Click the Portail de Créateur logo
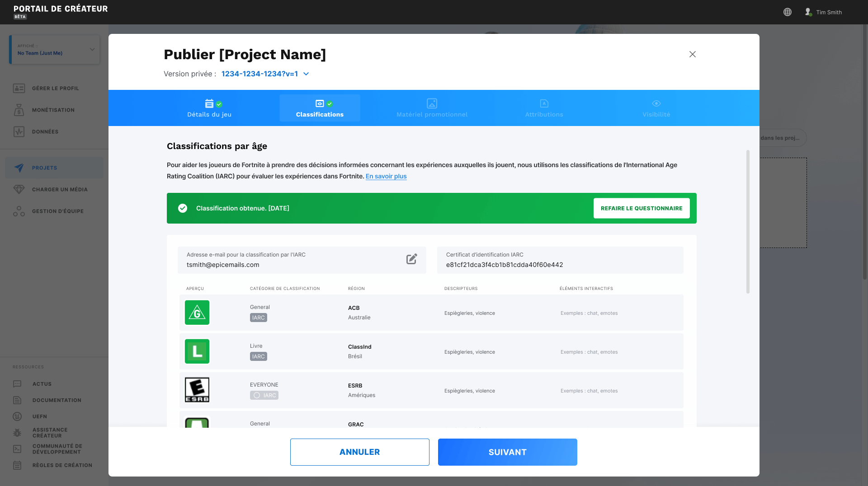The height and width of the screenshot is (486, 868). coord(61,12)
